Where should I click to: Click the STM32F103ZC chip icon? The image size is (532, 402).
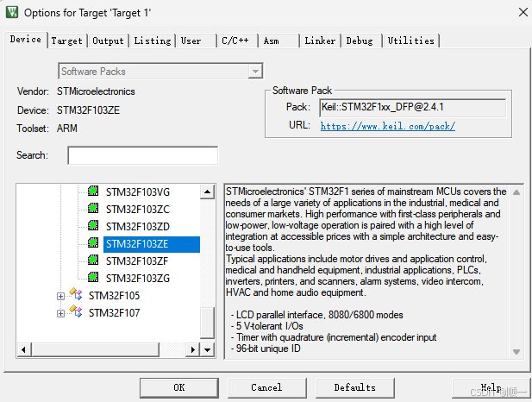coord(93,208)
